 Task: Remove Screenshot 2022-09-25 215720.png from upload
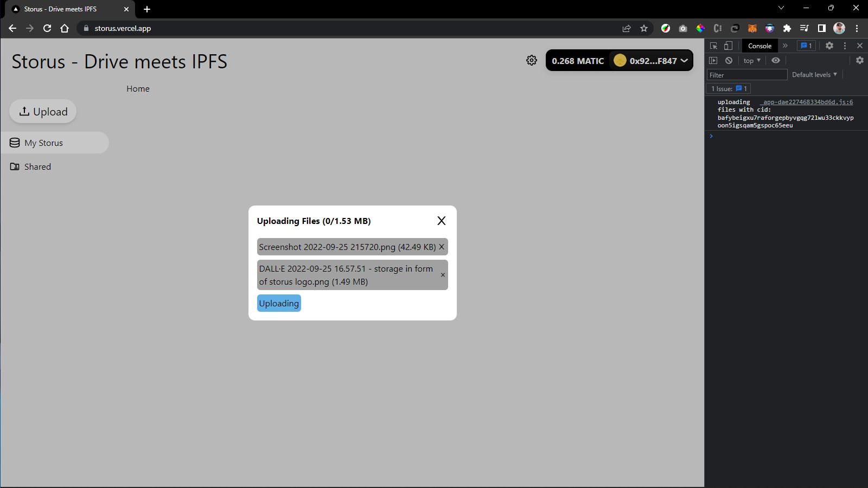click(442, 247)
